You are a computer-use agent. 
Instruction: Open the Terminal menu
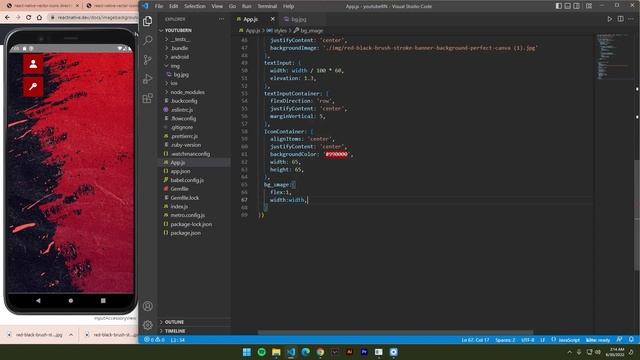(x=267, y=6)
